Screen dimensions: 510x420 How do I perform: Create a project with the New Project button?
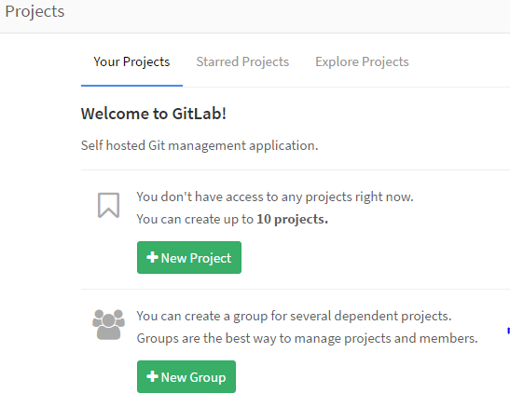(x=189, y=258)
